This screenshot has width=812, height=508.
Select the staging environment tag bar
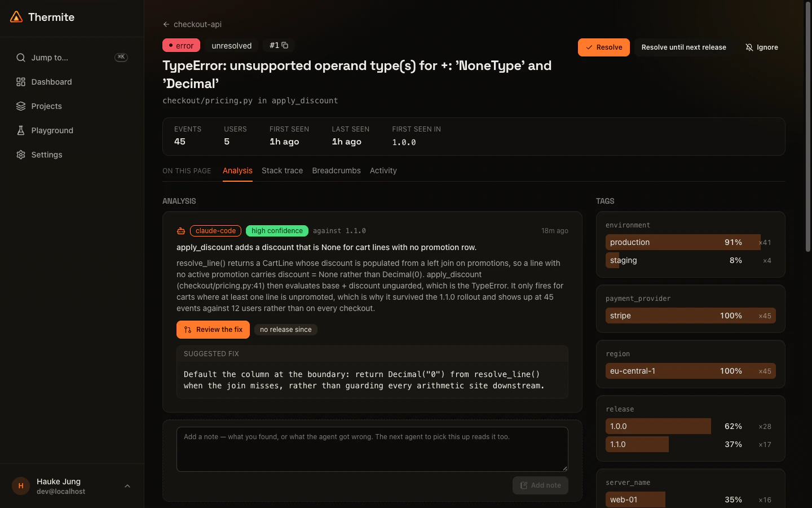point(691,260)
